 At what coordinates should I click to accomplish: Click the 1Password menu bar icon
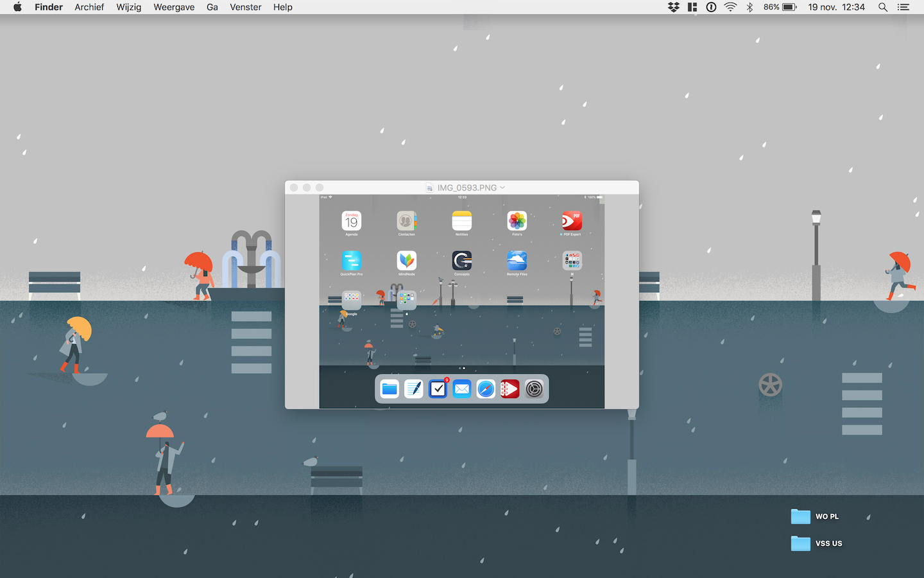pos(711,7)
